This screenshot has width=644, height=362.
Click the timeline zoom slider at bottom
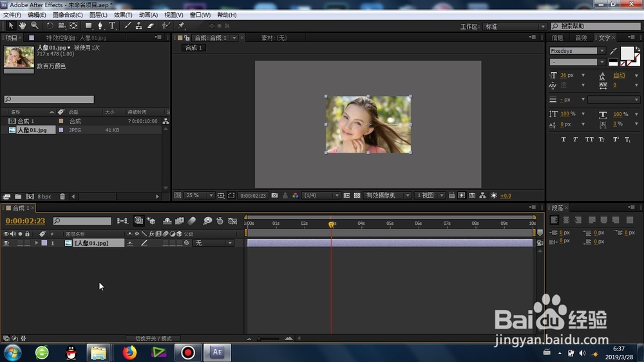(269, 339)
